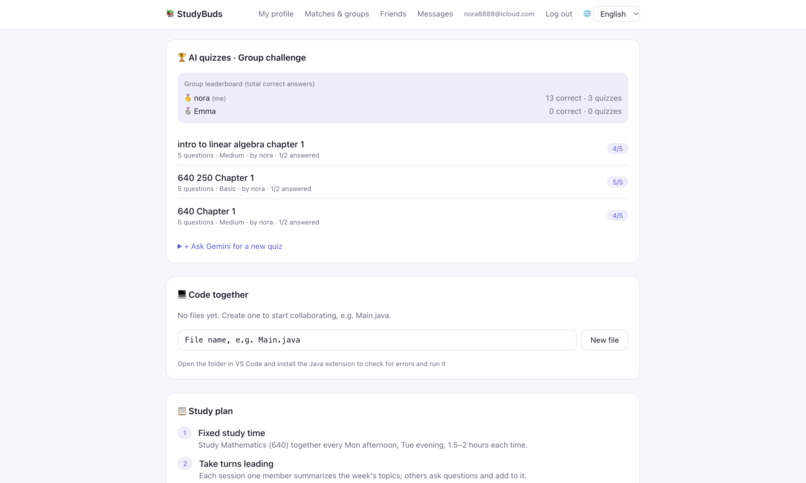Click the 'No files yet' message
Image resolution: width=806 pixels, height=483 pixels.
point(284,315)
